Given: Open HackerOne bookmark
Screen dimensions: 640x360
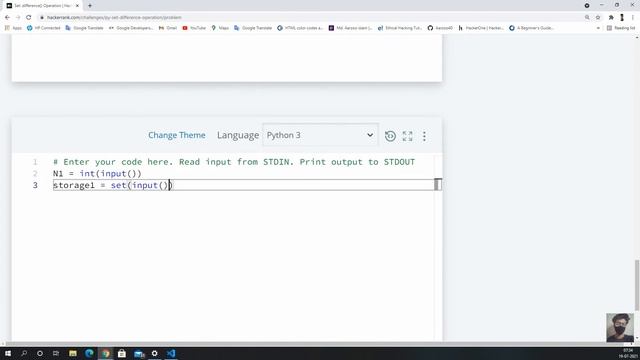Looking at the screenshot, I should (481, 28).
